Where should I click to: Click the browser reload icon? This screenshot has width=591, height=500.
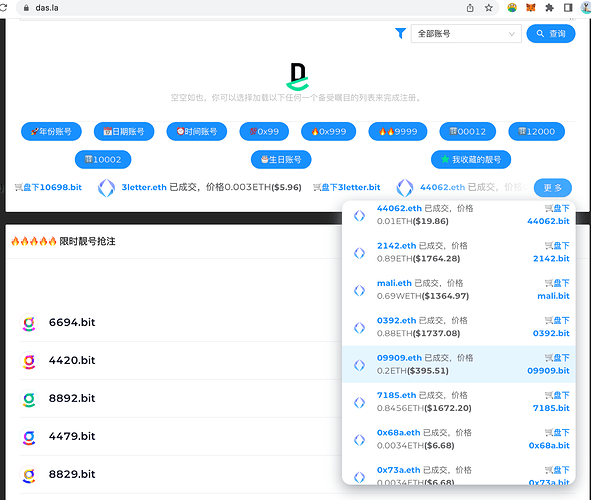(x=3, y=8)
